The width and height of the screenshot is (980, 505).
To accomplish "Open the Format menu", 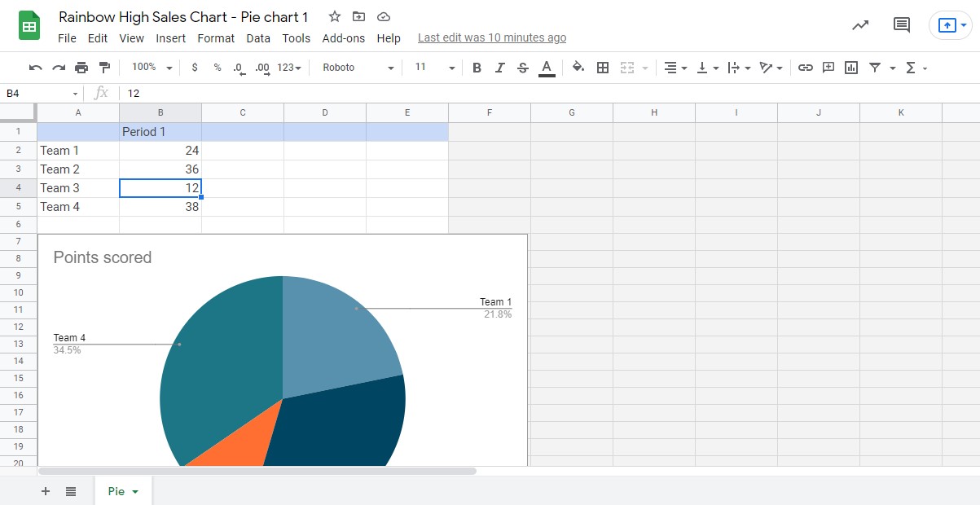I will pyautogui.click(x=216, y=37).
